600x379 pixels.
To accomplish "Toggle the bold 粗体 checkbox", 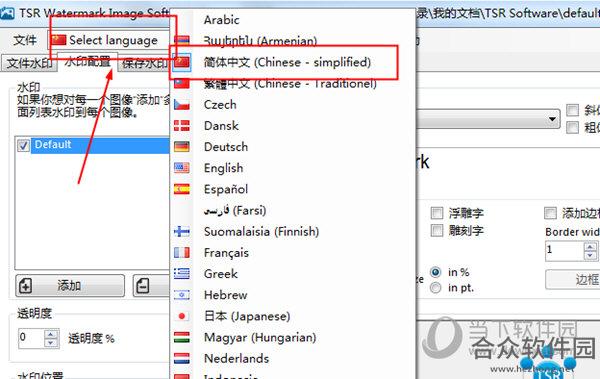I will tap(572, 127).
